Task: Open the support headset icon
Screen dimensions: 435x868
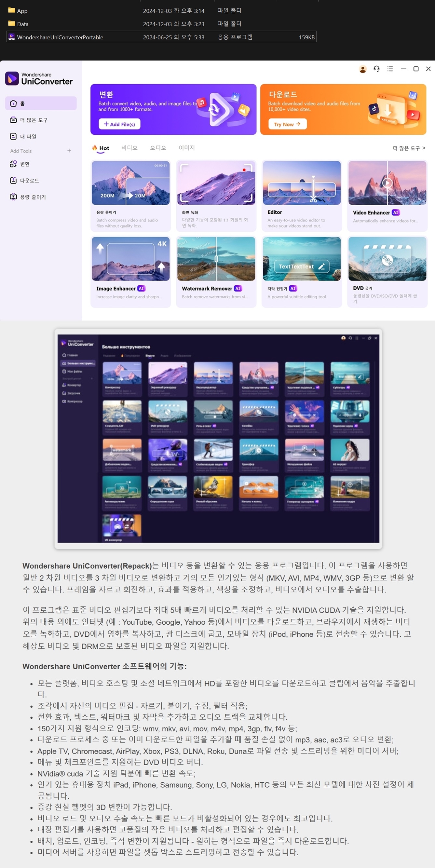Action: point(376,69)
